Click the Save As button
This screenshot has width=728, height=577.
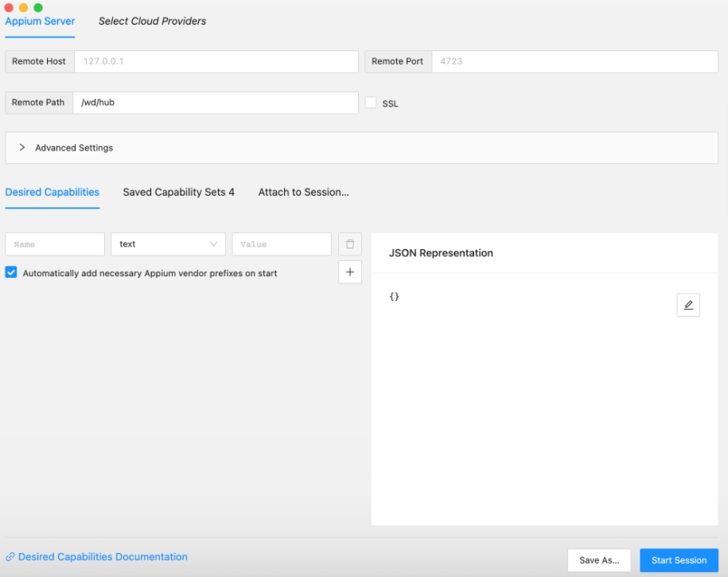coord(598,560)
